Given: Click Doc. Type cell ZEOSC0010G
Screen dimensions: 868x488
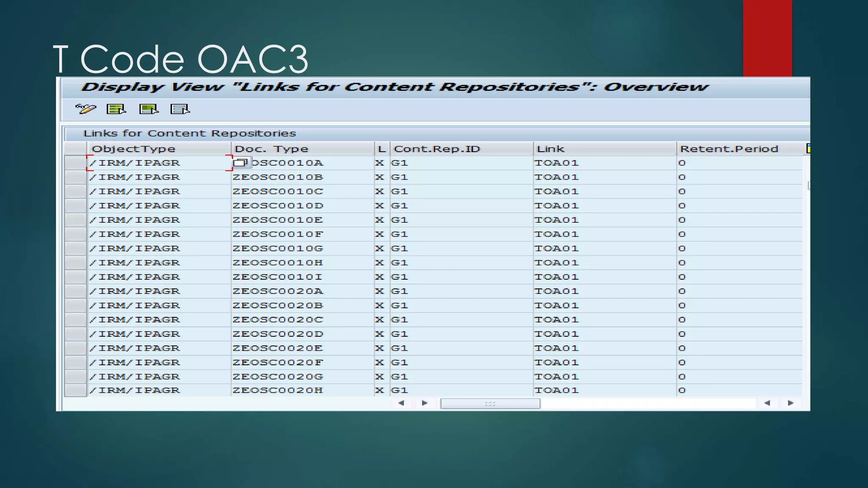Looking at the screenshot, I should tap(303, 249).
